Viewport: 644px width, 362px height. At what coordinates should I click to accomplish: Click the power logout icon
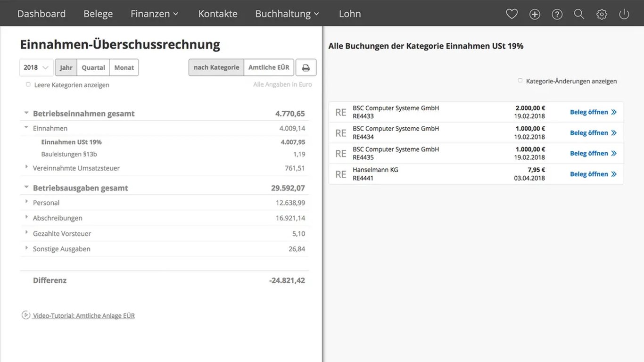click(624, 14)
